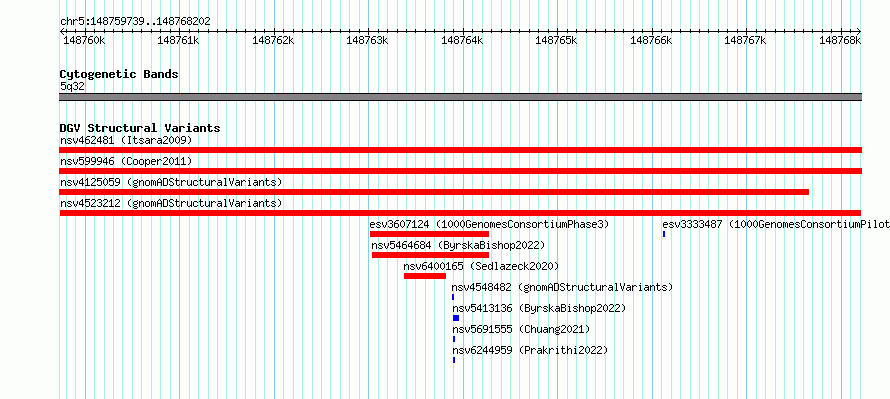
Task: Click the 148760k ruler tick label
Action: coord(84,40)
